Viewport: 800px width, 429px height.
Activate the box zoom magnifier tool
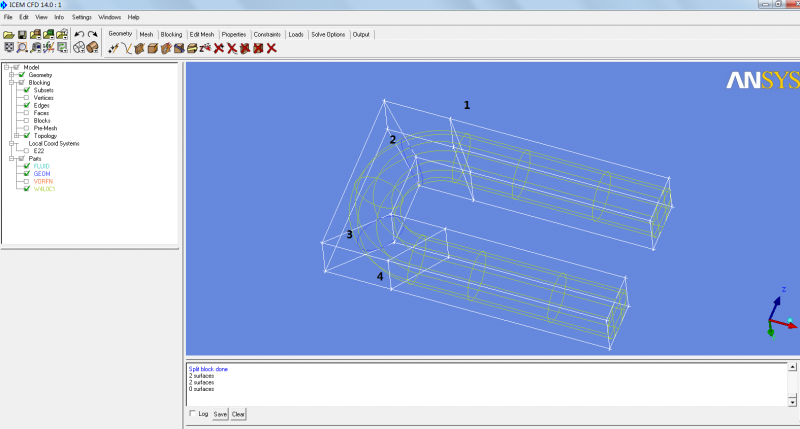22,47
